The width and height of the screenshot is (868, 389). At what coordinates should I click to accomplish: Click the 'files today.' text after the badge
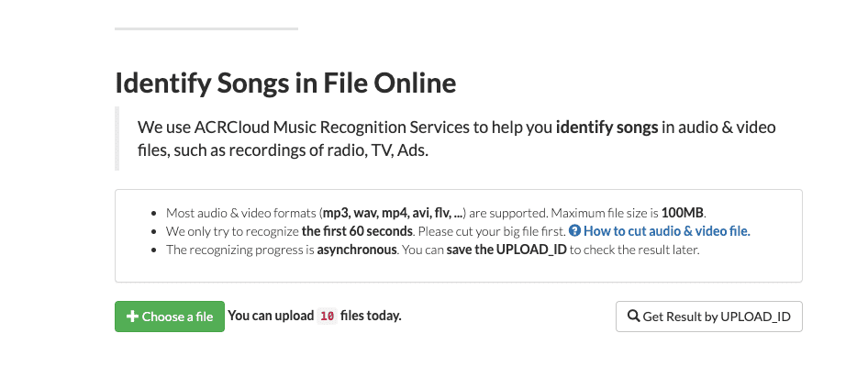(x=371, y=317)
